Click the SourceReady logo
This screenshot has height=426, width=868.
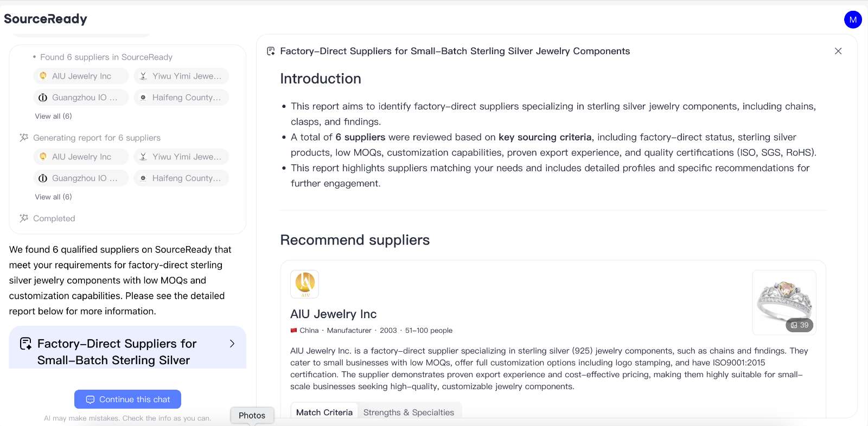pyautogui.click(x=46, y=19)
